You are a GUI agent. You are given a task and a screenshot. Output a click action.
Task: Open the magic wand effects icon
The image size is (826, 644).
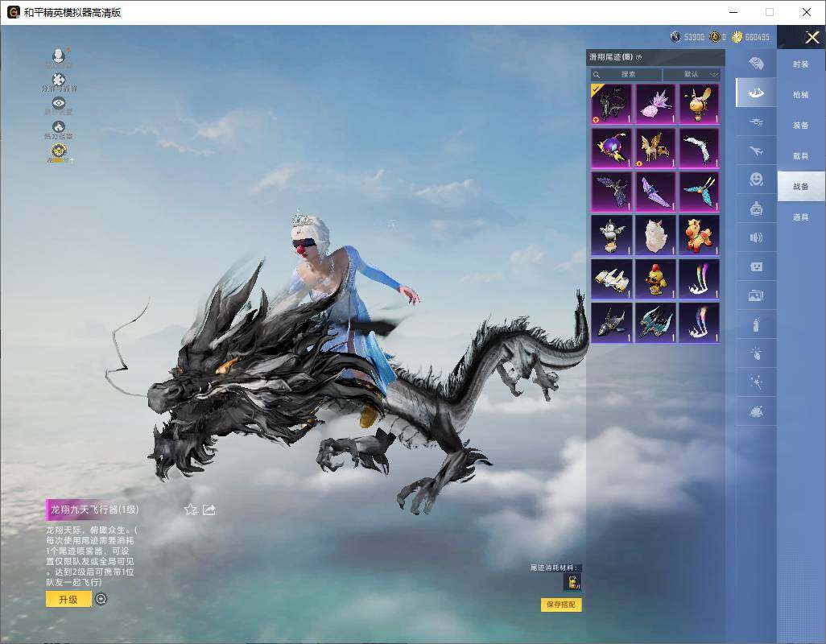[x=756, y=382]
